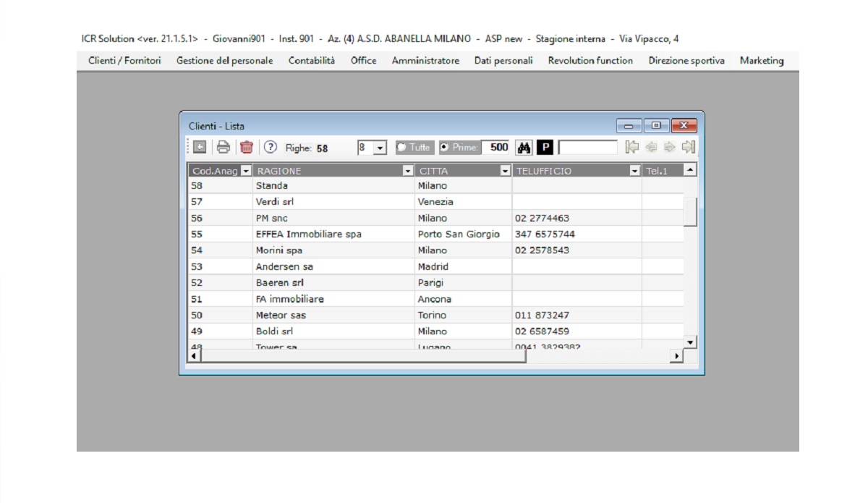The height and width of the screenshot is (503, 868).
Task: Go to the last record arrow
Action: (688, 147)
